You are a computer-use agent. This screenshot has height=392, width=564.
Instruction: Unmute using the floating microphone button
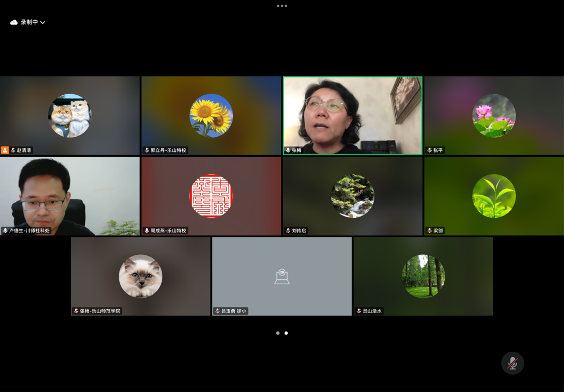pyautogui.click(x=512, y=363)
